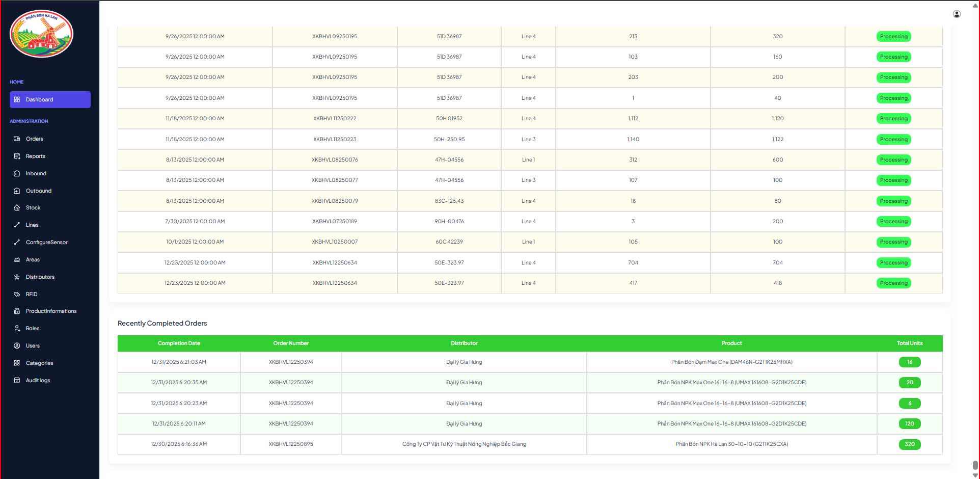Click the Inbound arrow icon
The image size is (980, 479).
(17, 173)
